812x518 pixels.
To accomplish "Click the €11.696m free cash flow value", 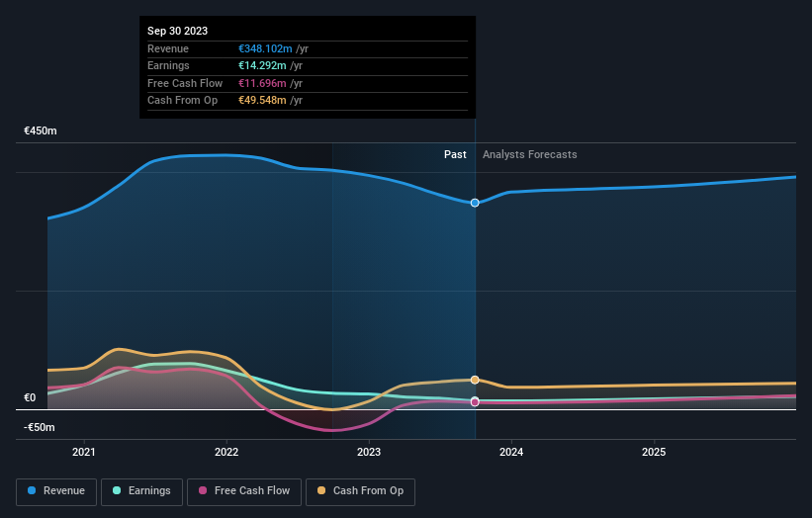I will tap(262, 83).
